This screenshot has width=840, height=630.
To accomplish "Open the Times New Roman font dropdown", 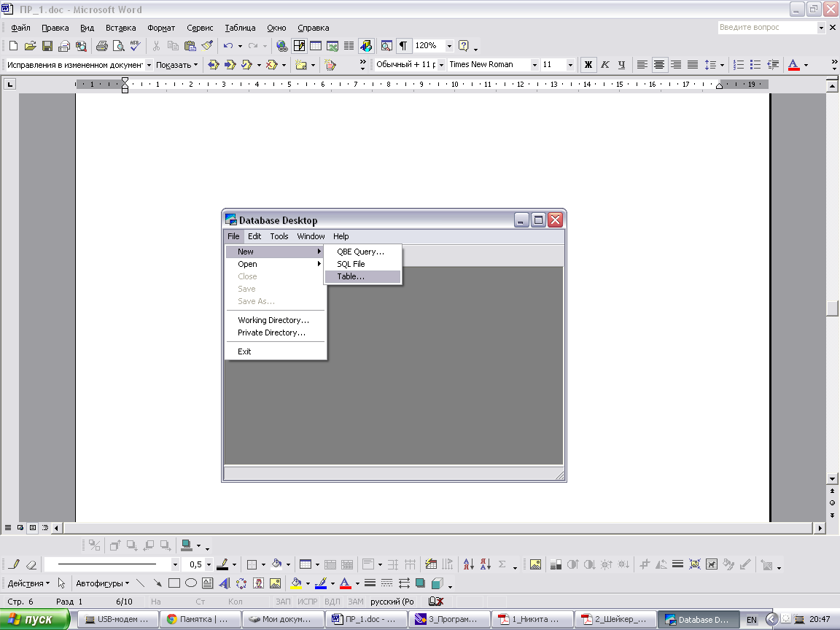I will [534, 65].
